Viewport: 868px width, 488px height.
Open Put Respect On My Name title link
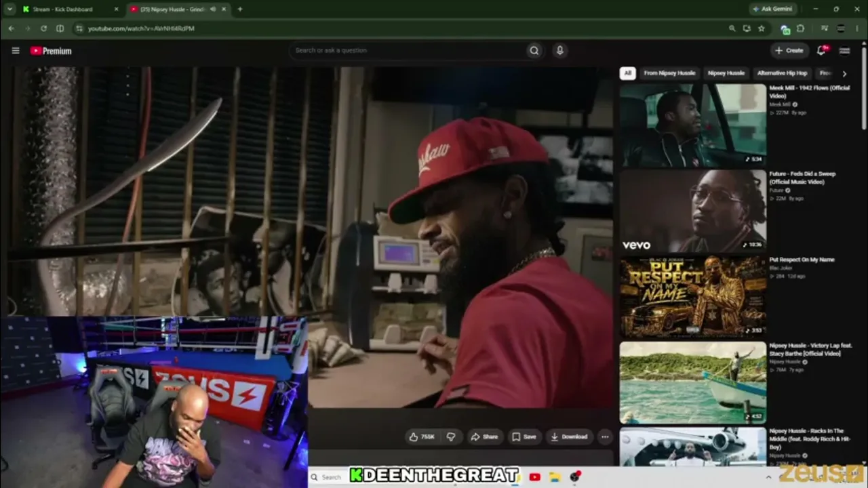click(802, 260)
